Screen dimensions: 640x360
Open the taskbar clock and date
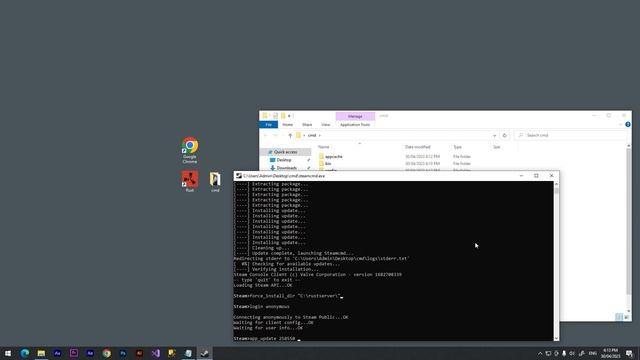pos(611,353)
